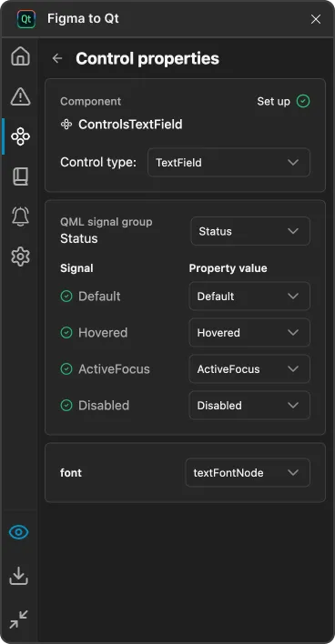Click component icon beside ControlsTextField
This screenshot has height=644, width=335.
66,125
